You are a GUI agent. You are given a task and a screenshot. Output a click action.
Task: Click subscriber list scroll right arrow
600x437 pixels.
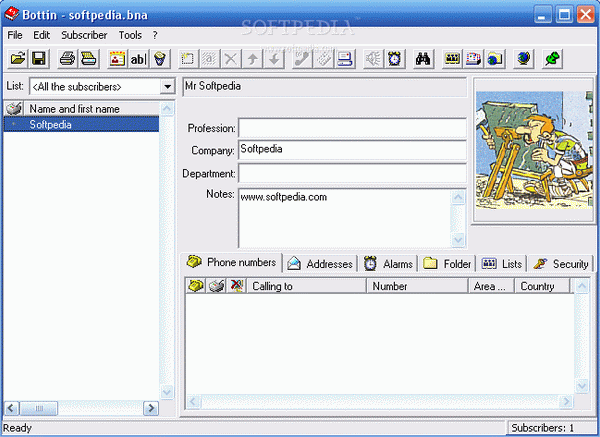[151, 408]
